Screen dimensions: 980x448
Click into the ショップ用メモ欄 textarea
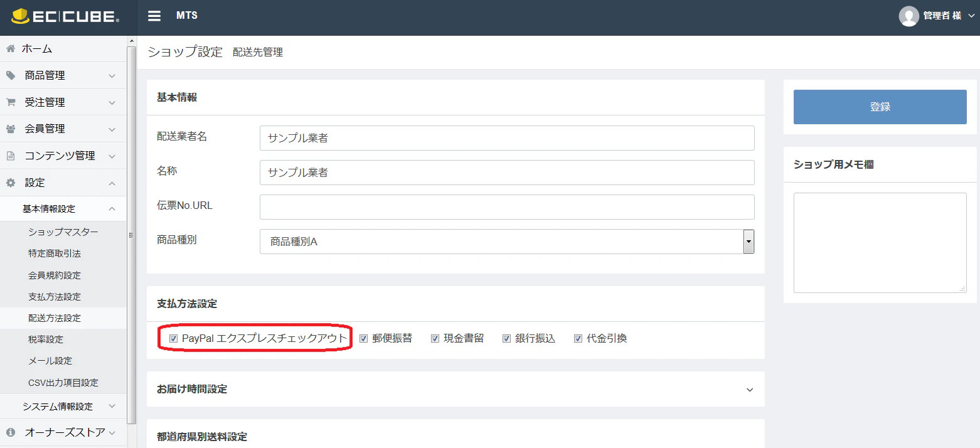click(880, 243)
